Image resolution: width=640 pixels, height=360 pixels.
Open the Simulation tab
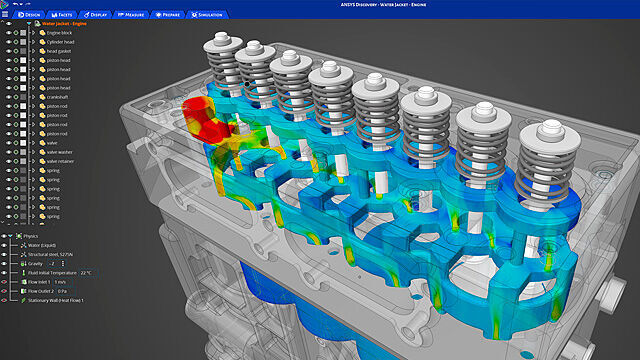[x=207, y=15]
